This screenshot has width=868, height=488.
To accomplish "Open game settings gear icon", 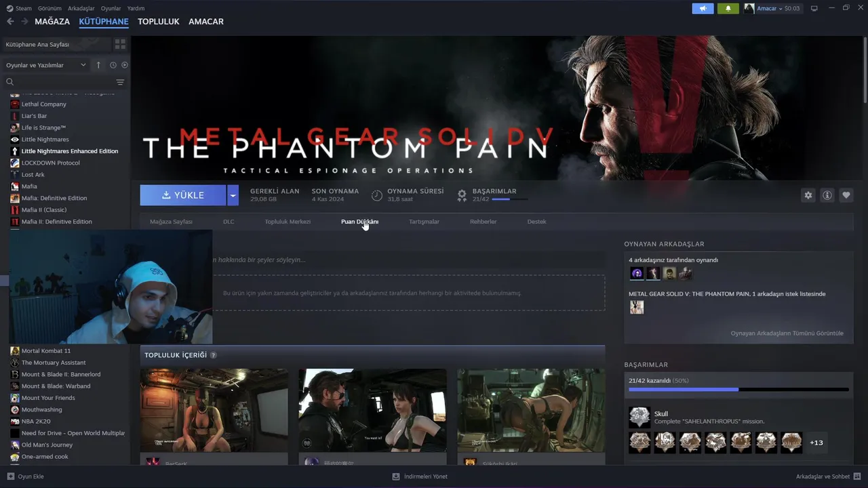I will pos(808,195).
